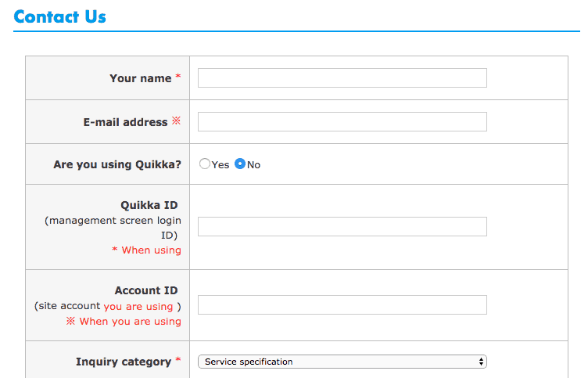Select the No radio button
This screenshot has width=588, height=378.
(240, 164)
